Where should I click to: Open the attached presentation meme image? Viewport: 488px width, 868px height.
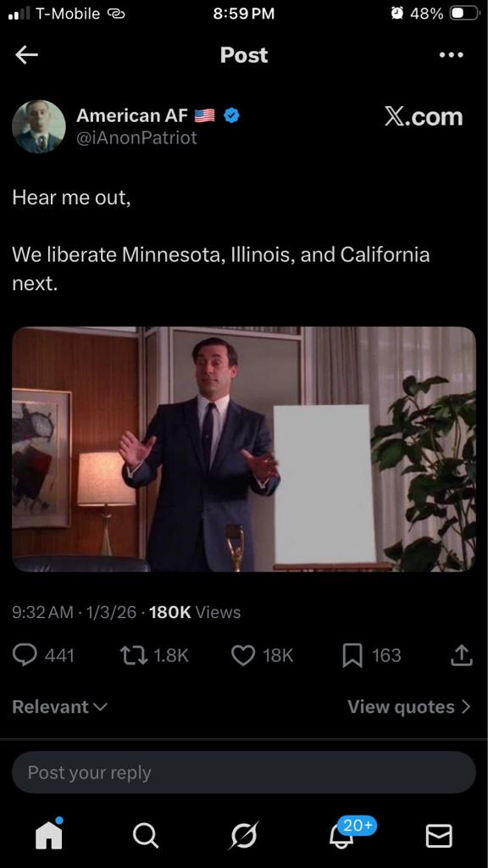[244, 449]
